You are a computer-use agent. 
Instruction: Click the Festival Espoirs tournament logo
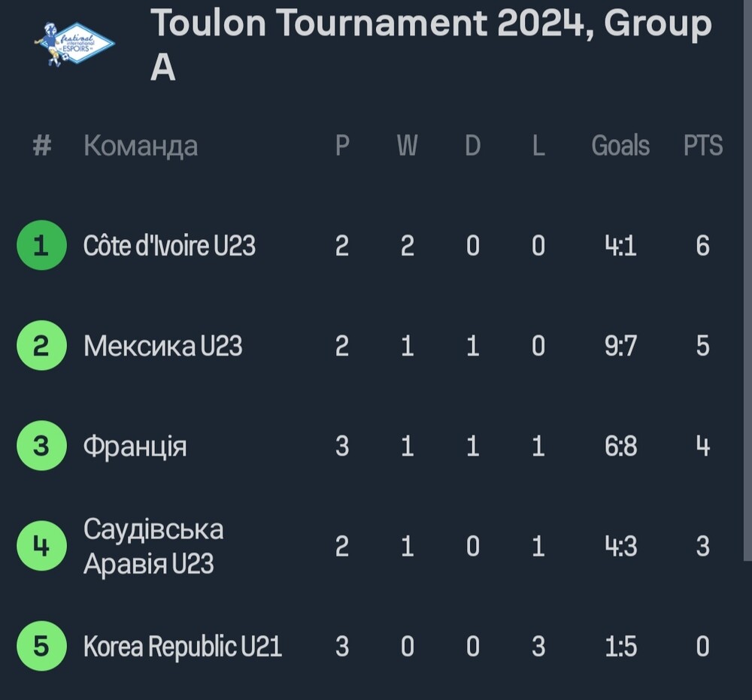[74, 44]
